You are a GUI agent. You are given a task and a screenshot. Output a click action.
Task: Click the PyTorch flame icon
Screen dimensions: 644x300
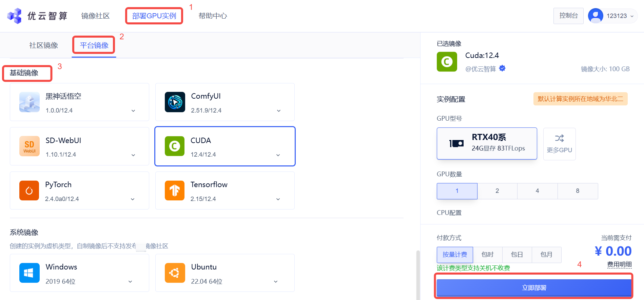29,191
